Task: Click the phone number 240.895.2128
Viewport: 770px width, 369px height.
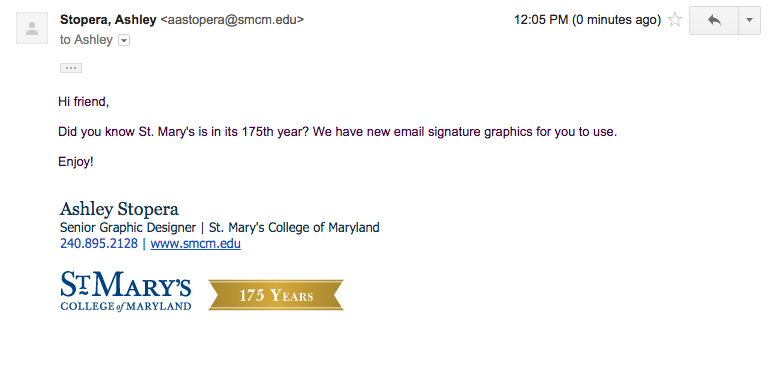Action: tap(99, 244)
